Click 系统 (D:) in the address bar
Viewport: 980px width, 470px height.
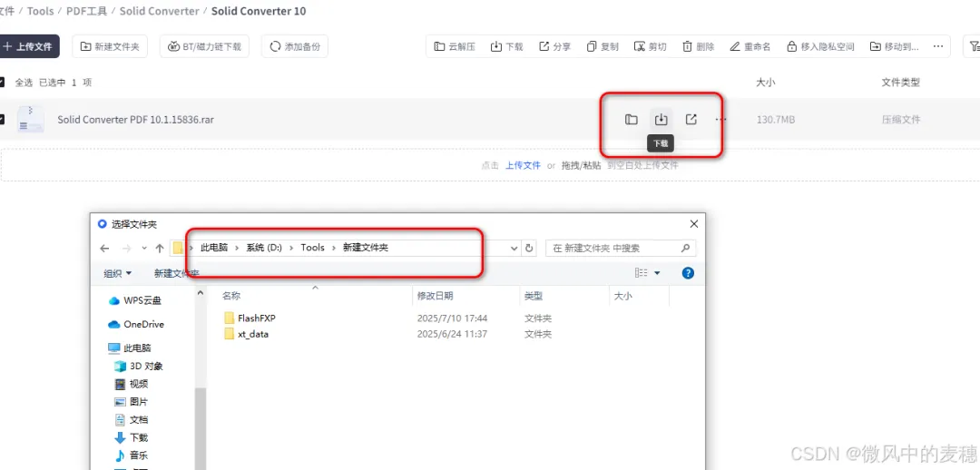pos(264,248)
